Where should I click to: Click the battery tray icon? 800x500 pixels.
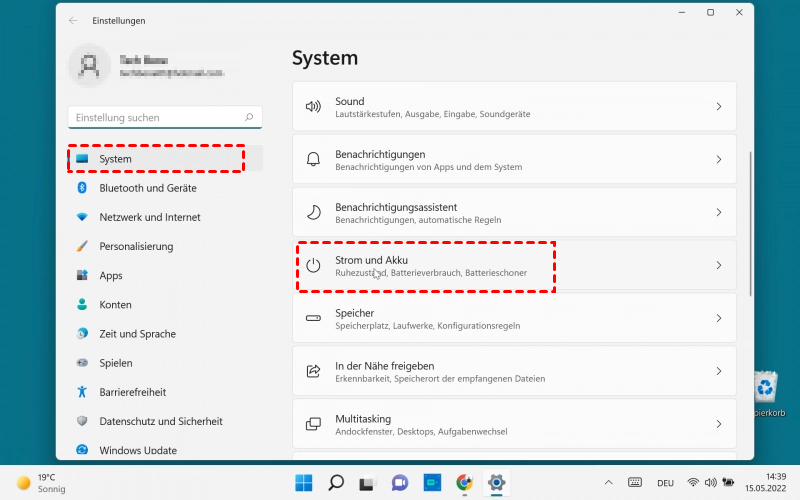click(728, 482)
